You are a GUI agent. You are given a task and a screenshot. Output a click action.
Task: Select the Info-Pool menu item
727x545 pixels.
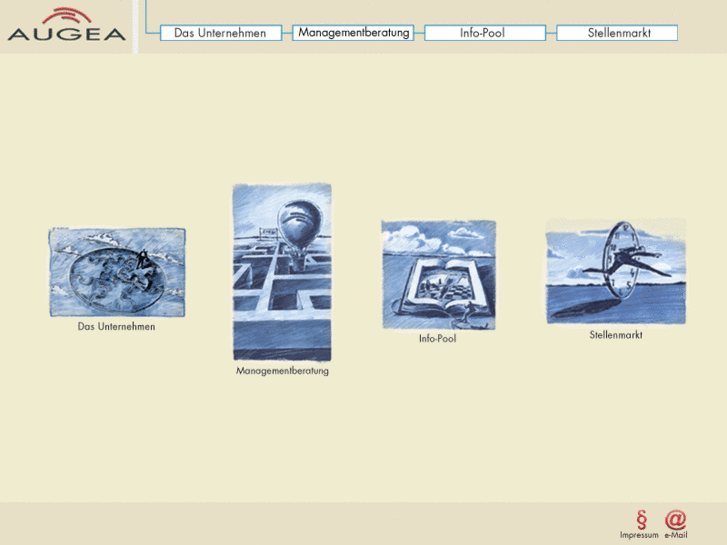click(485, 33)
